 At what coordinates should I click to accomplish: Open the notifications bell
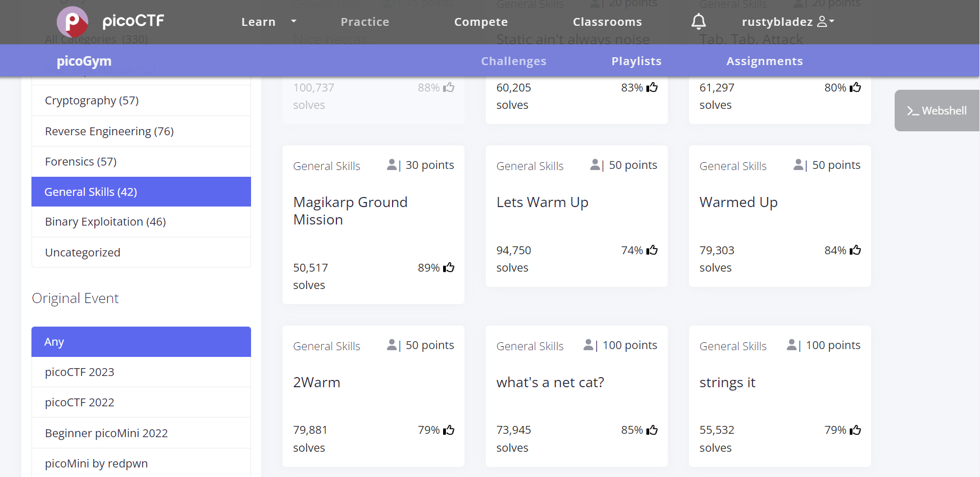point(698,22)
